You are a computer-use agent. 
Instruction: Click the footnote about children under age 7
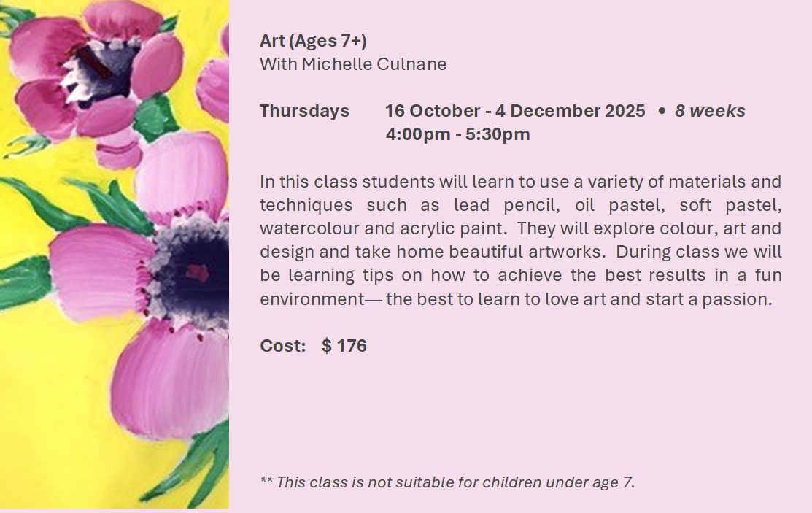(x=447, y=482)
